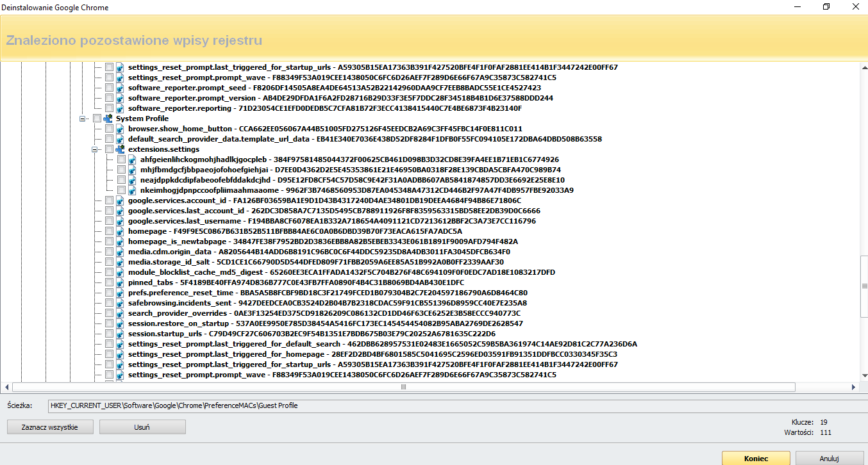Click the System Profile label

click(x=142, y=118)
